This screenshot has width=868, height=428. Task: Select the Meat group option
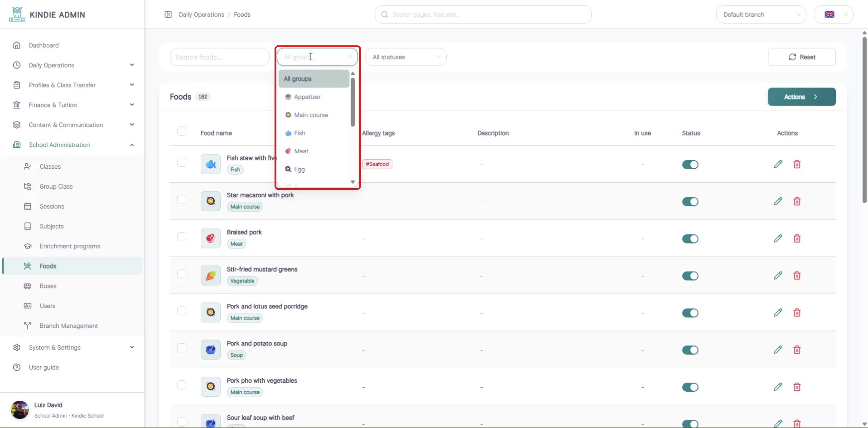pos(314,151)
